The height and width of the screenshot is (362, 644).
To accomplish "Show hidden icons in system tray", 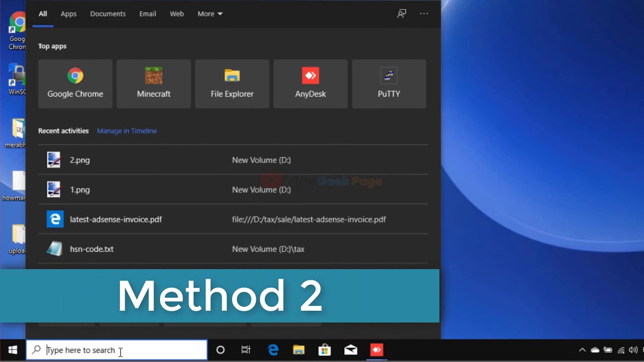I will click(x=582, y=350).
